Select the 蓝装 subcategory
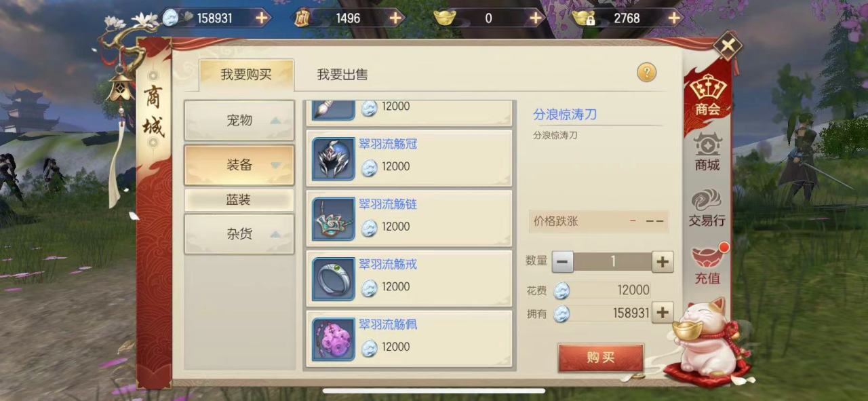Viewport: 868px width, 401px height. click(x=239, y=200)
